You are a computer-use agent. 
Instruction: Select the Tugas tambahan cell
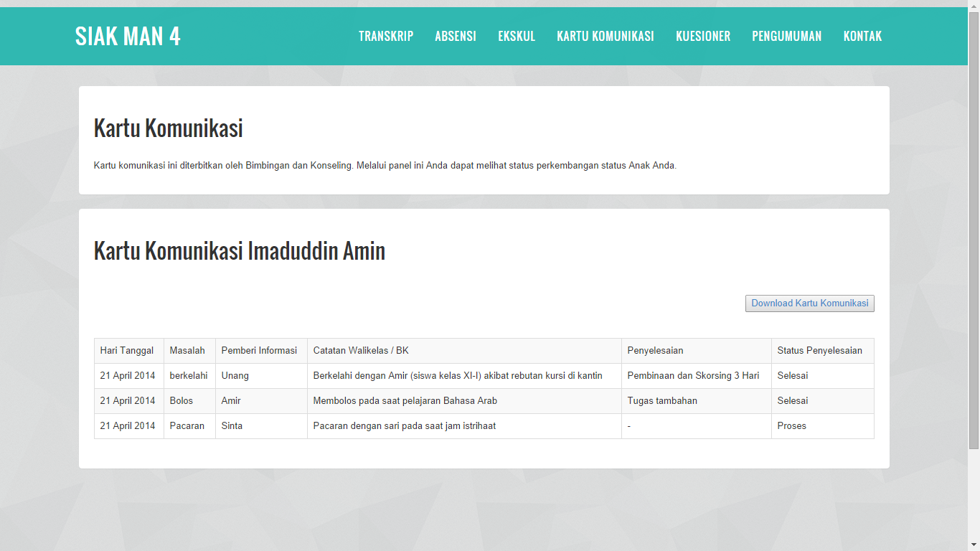[x=662, y=401]
